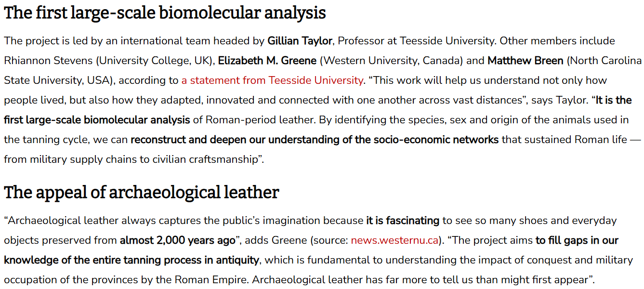Click the bold name Matthew Breen

(x=526, y=61)
